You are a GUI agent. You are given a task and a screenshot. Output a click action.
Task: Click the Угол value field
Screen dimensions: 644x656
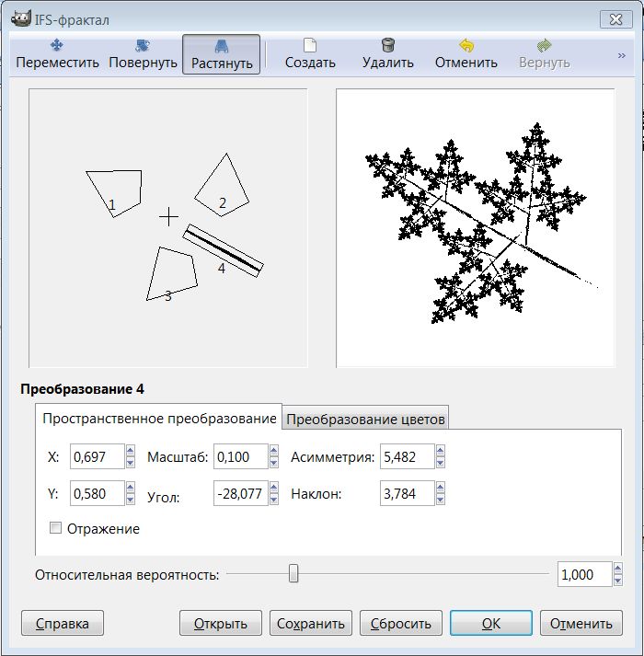[241, 493]
